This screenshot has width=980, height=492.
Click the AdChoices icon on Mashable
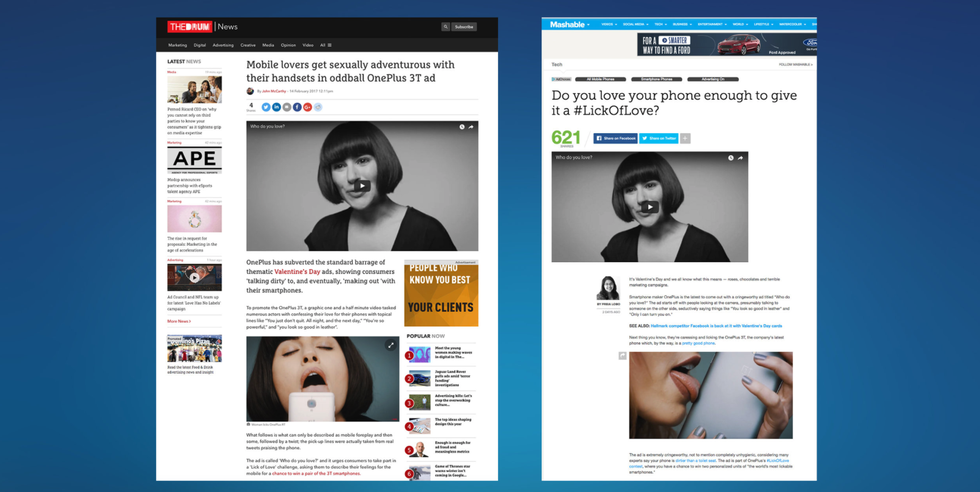point(561,79)
